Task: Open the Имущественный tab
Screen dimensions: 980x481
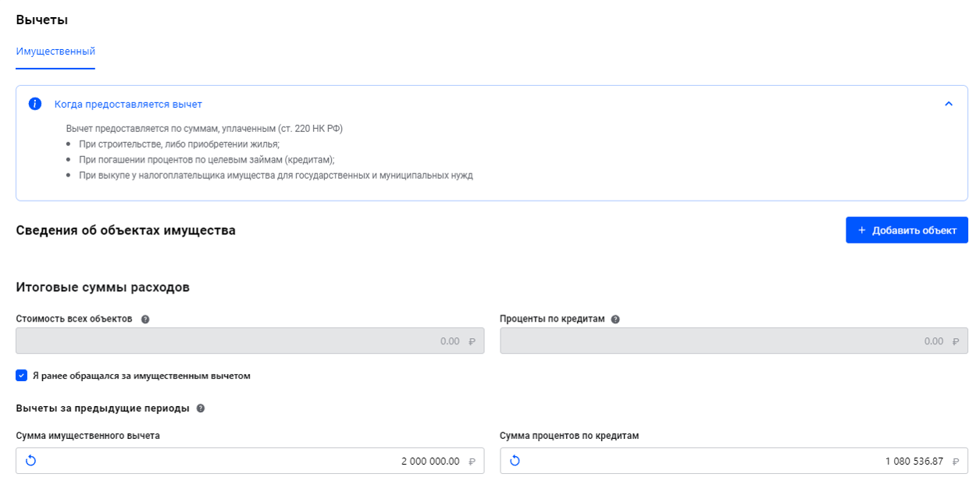Action: pos(55,52)
